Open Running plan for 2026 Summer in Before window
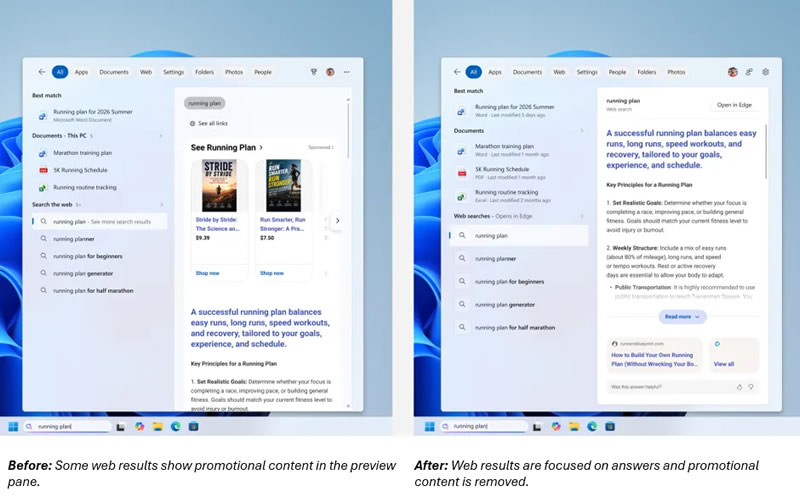 tap(99, 115)
